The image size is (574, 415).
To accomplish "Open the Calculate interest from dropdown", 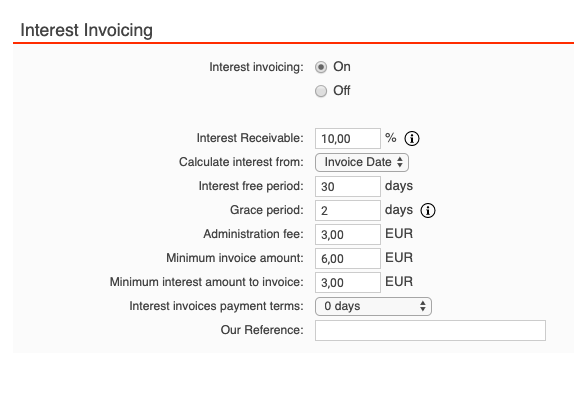I will click(x=362, y=162).
